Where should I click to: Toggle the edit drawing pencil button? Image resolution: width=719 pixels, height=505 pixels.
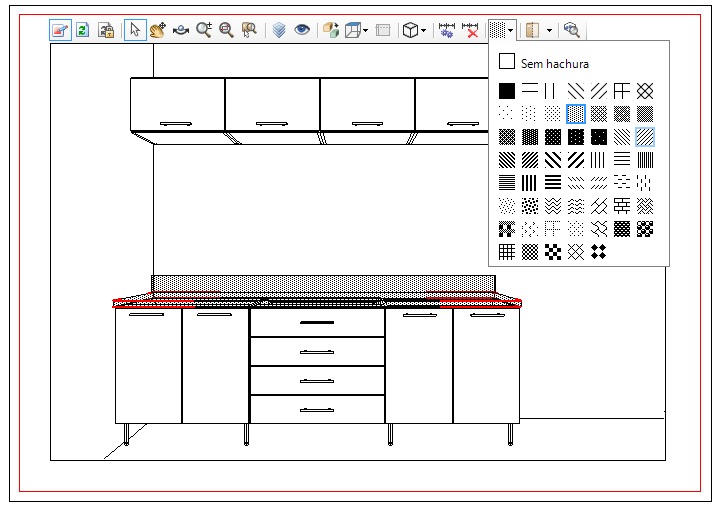61,30
